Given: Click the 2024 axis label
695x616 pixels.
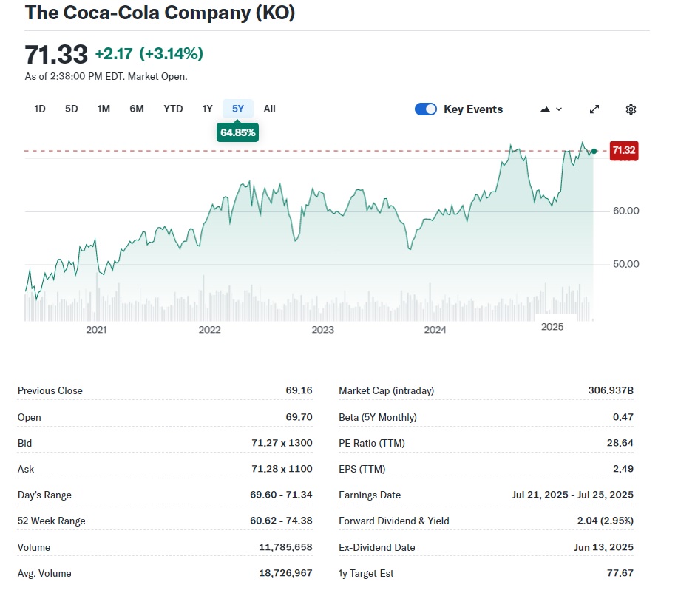Looking at the screenshot, I should (435, 330).
